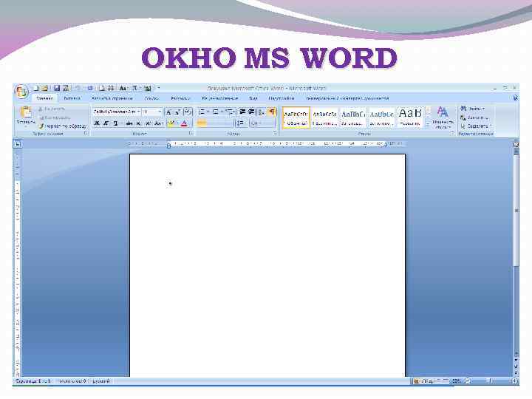Open the View (Вид) ribbon tab
Image resolution: width=532 pixels, height=399 pixels.
pos(253,98)
